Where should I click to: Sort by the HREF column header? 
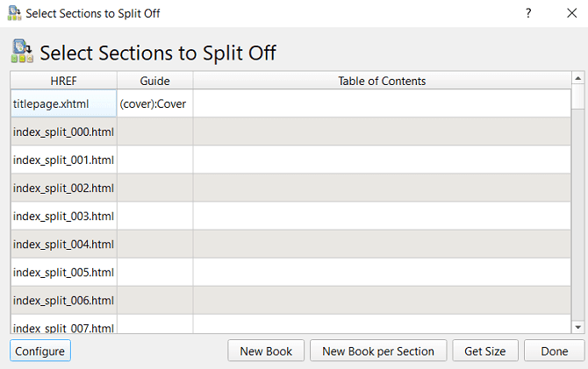(x=64, y=81)
